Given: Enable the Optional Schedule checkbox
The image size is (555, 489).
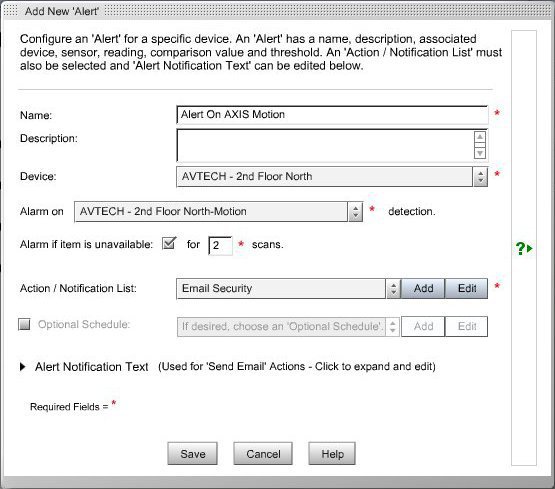Looking at the screenshot, I should 24,324.
